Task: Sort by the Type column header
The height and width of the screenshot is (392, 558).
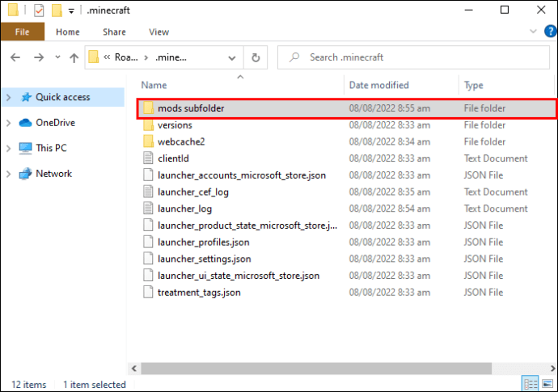Action: [473, 85]
